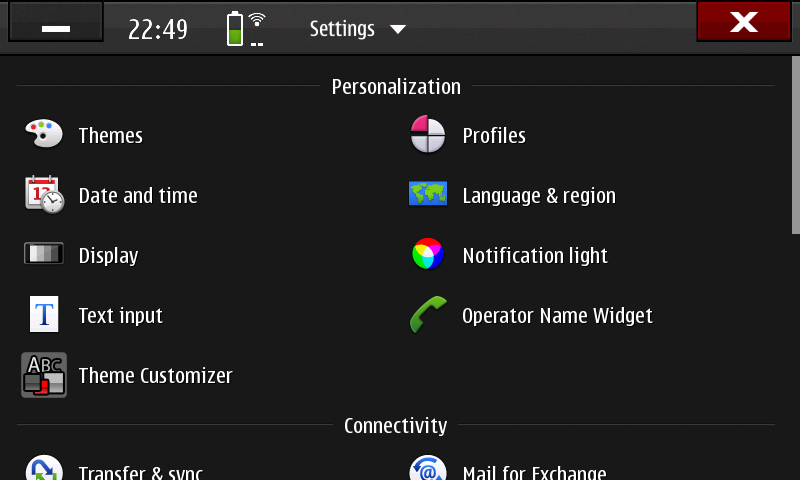Tap the Language & region world map icon

428,193
